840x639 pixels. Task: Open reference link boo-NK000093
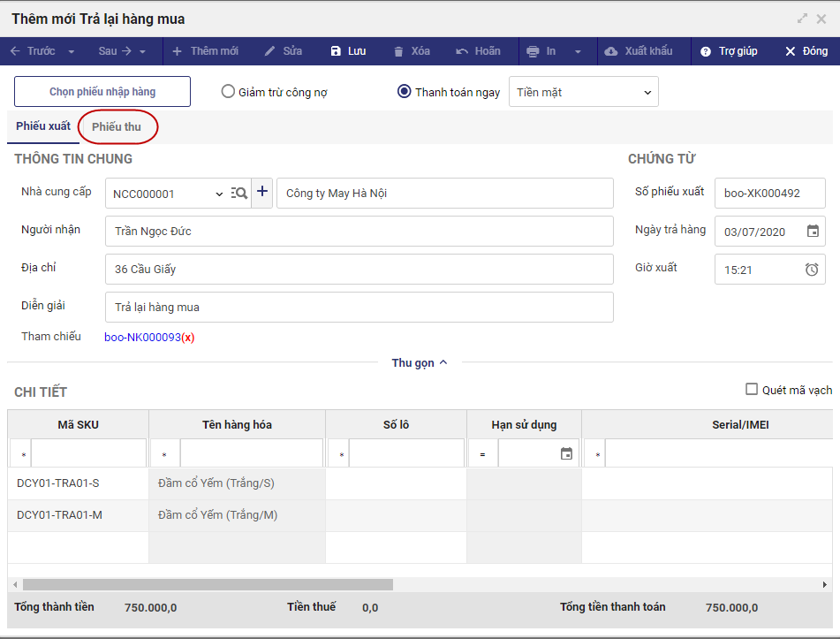tap(142, 337)
